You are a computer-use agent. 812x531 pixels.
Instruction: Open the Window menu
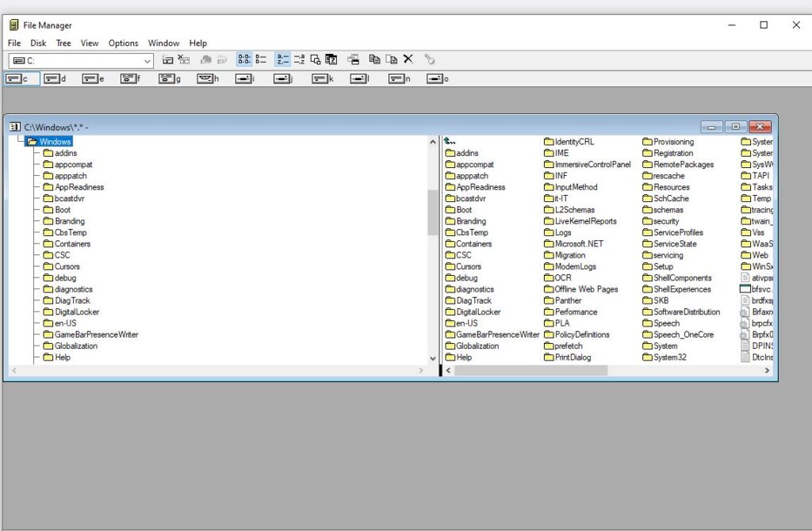coord(163,43)
